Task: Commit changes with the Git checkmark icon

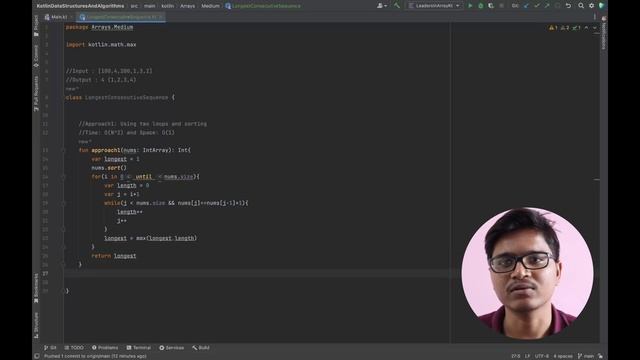Action: coord(537,6)
